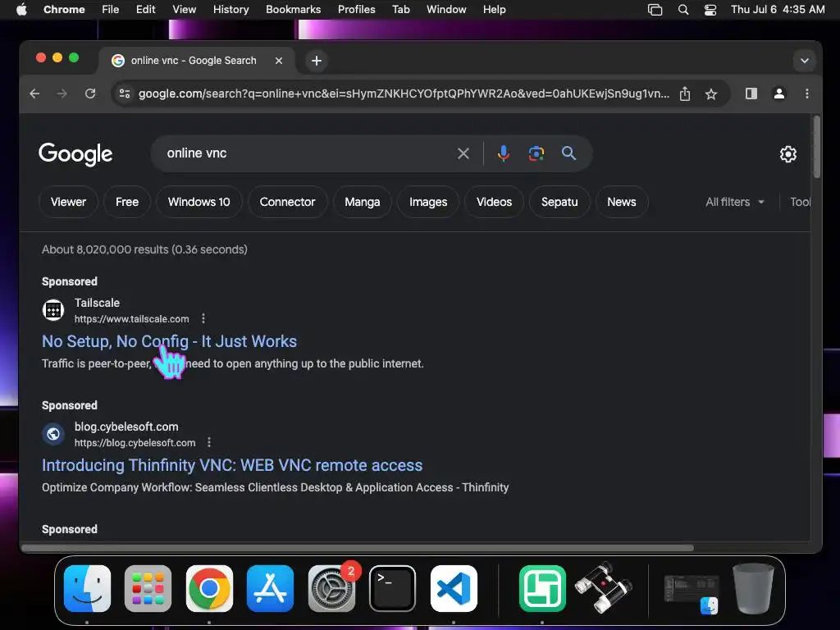
Task: Open the History menu
Action: pyautogui.click(x=231, y=10)
